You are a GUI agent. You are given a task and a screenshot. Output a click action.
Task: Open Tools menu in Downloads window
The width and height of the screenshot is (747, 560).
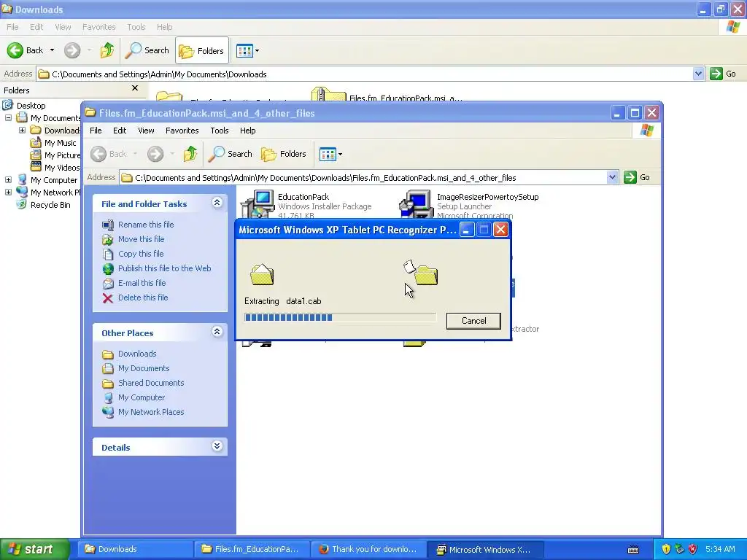click(x=136, y=27)
